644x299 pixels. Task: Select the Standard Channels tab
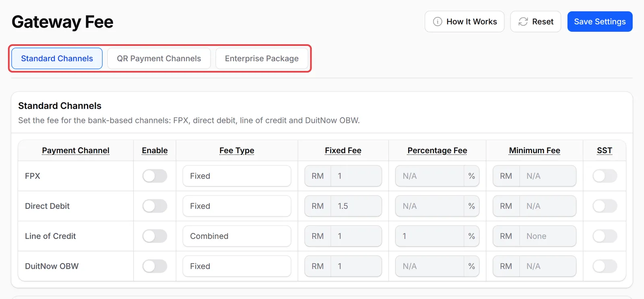pyautogui.click(x=57, y=58)
